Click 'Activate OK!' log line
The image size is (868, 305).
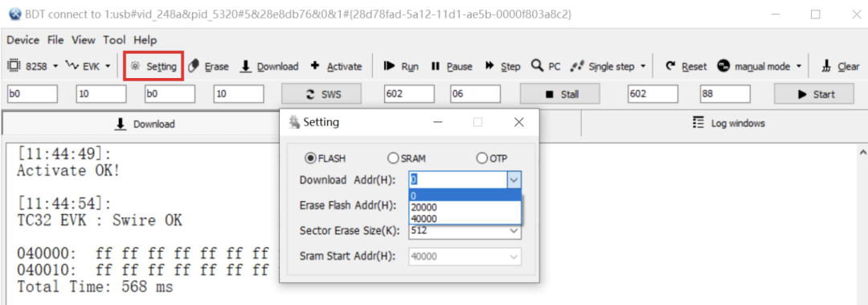click(x=68, y=171)
